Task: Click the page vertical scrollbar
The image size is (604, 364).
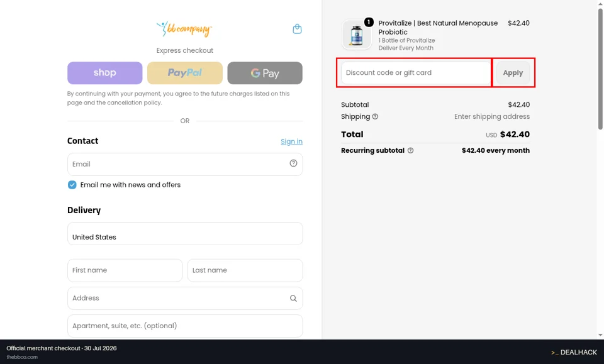Action: (600, 69)
